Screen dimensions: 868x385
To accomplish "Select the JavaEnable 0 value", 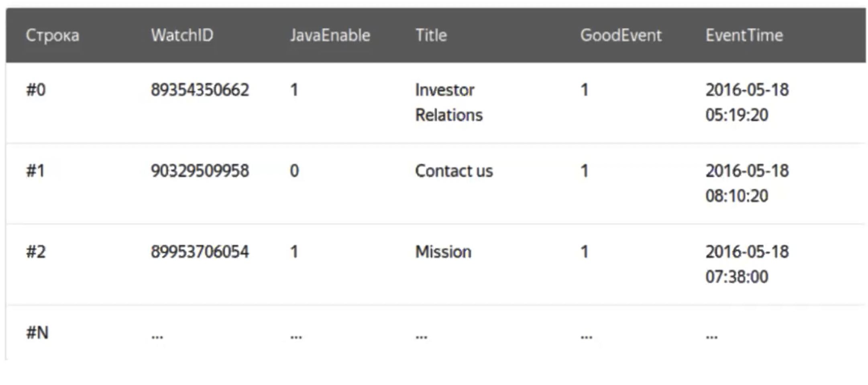I will [294, 171].
